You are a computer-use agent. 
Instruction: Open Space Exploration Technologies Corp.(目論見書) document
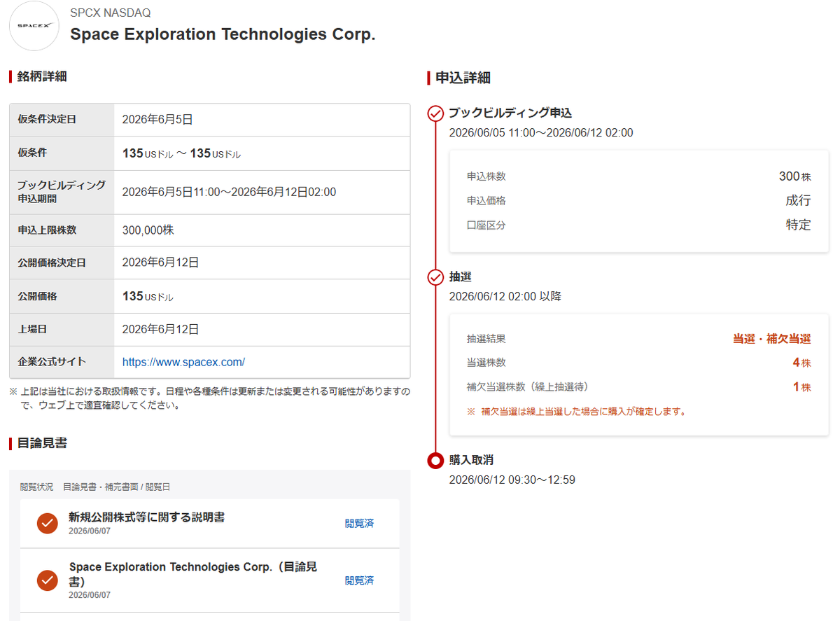pos(192,573)
